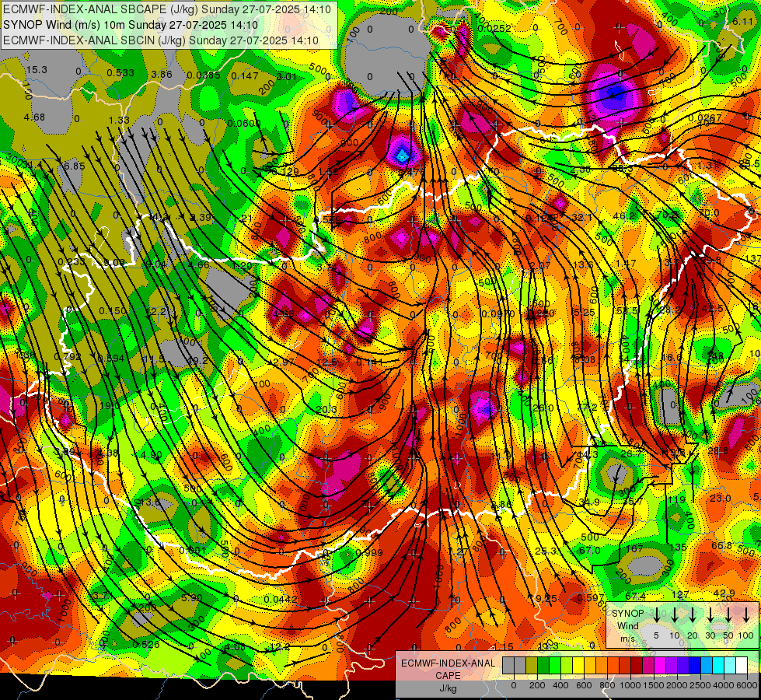Image resolution: width=761 pixels, height=700 pixels.
Task: Click the 20.3 value on the map
Action: coord(326,410)
